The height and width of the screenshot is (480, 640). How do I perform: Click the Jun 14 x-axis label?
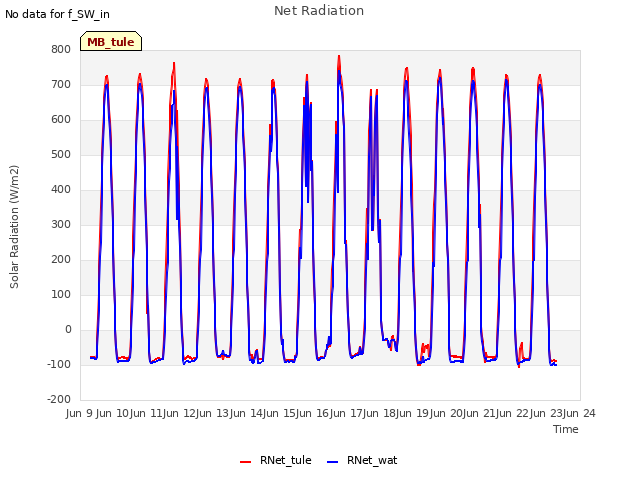(247, 413)
